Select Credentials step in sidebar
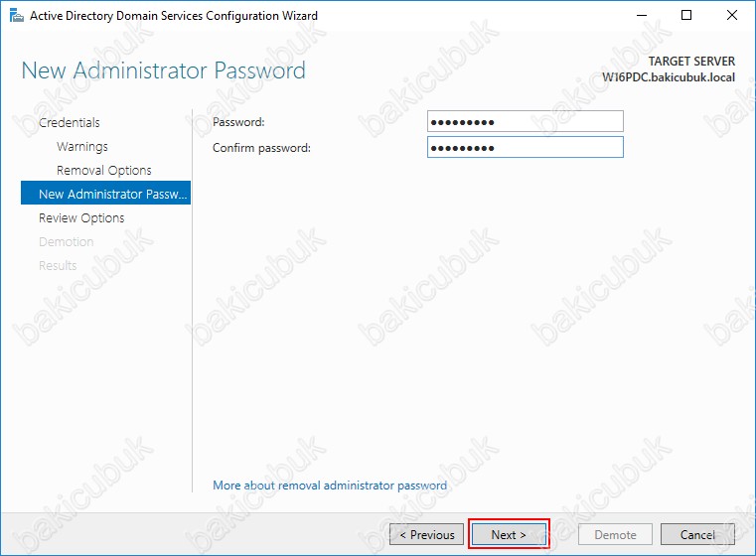This screenshot has height=556, width=756. point(70,122)
